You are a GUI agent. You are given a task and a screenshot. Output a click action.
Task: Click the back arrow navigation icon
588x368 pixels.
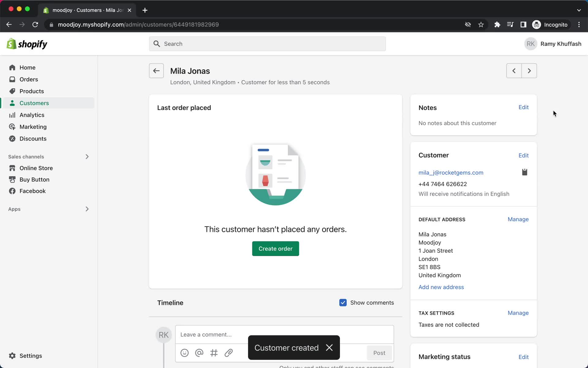[x=156, y=71]
